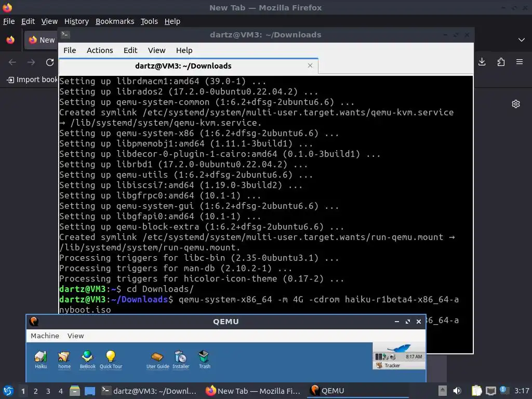This screenshot has width=532, height=399.
Task: Open Firefox Bookmarks menu
Action: coord(115,21)
